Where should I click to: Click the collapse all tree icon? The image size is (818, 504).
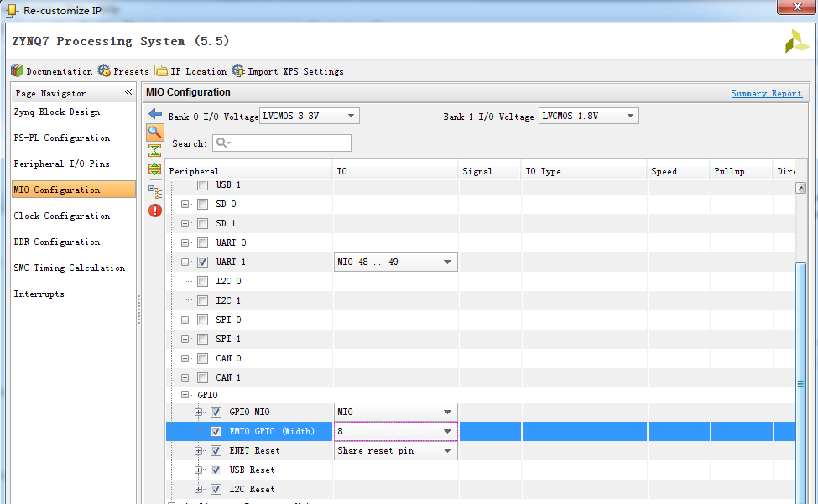pos(154,150)
